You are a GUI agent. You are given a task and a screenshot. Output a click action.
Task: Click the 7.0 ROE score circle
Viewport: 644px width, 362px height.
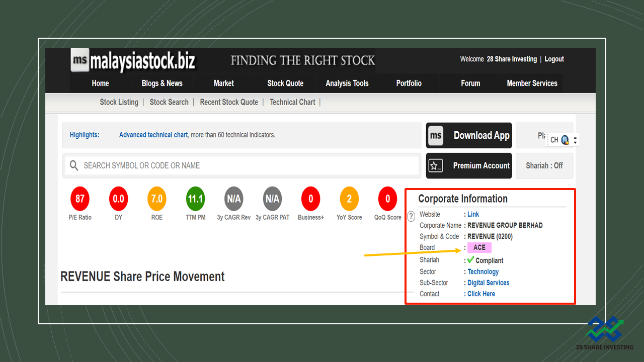(x=157, y=199)
